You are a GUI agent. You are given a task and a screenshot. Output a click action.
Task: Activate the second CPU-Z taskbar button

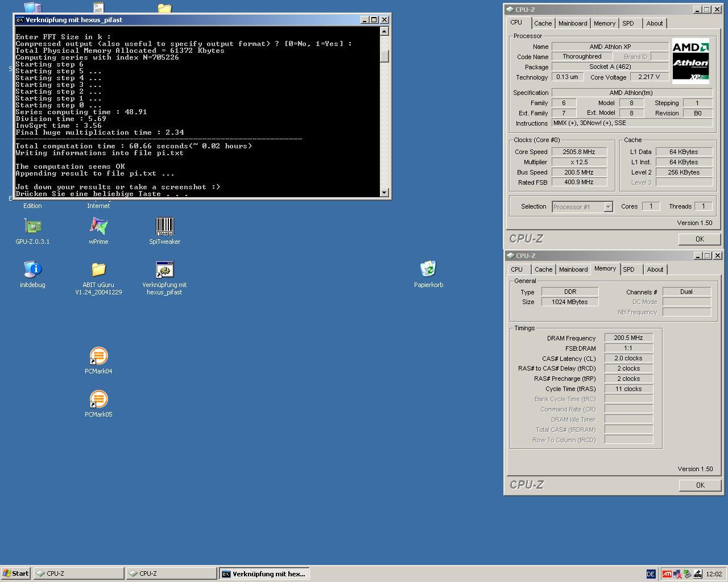pyautogui.click(x=171, y=573)
